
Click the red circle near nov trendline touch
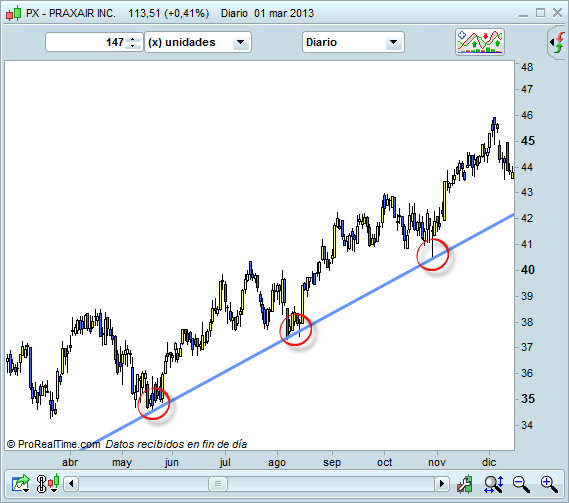pyautogui.click(x=433, y=254)
